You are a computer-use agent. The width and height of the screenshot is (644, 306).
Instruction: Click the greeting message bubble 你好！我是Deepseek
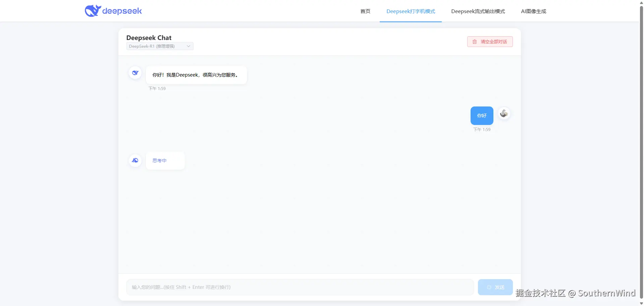[x=196, y=75]
